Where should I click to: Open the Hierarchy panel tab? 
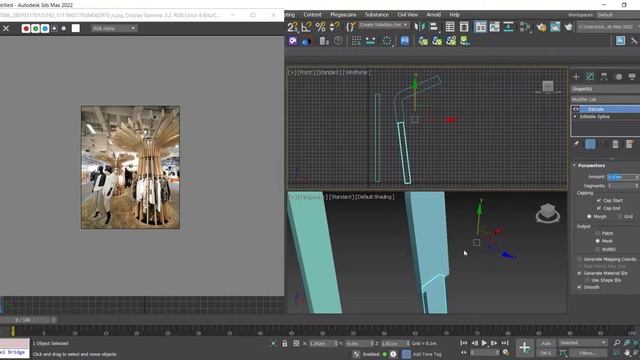(x=604, y=76)
